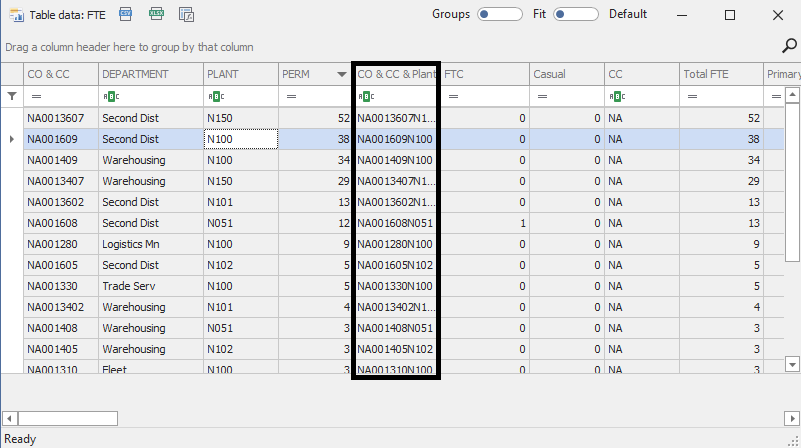This screenshot has width=801, height=448.
Task: Click row indicator arrow for NA001609
Action: coord(12,139)
